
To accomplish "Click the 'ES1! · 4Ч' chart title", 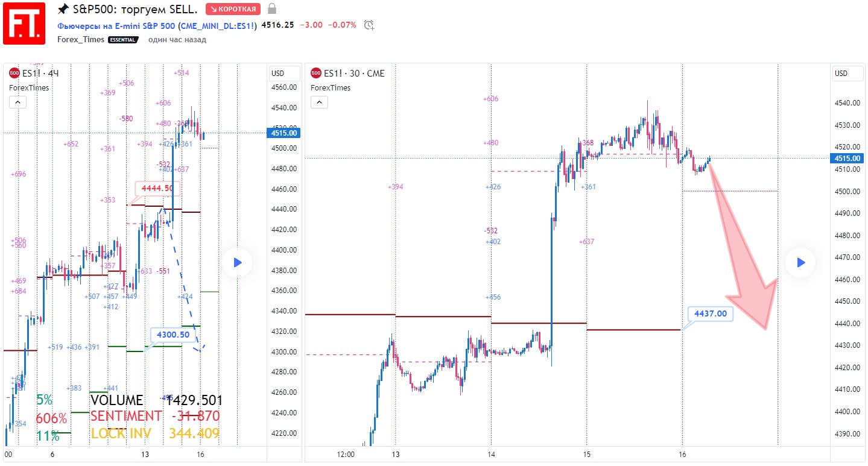I will click(40, 74).
